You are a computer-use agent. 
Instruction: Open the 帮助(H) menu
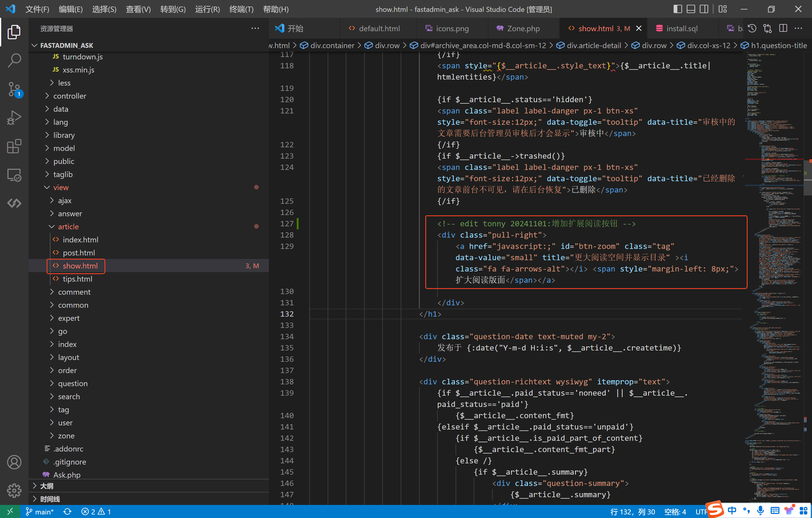[275, 9]
